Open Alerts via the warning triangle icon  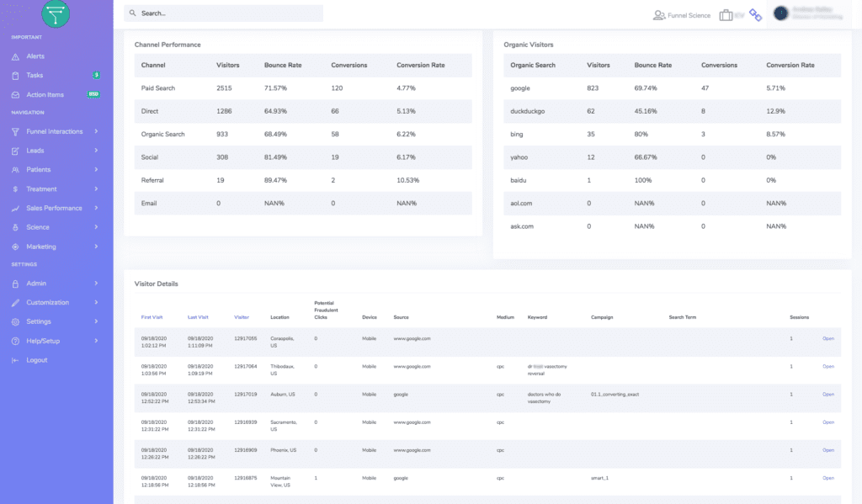pyautogui.click(x=16, y=56)
